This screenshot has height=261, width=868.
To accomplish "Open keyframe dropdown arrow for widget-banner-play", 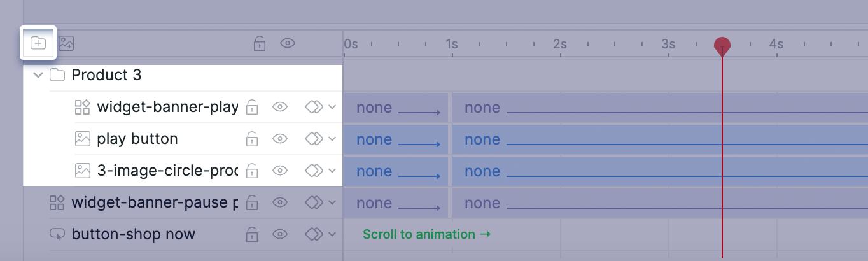I will pyautogui.click(x=332, y=107).
